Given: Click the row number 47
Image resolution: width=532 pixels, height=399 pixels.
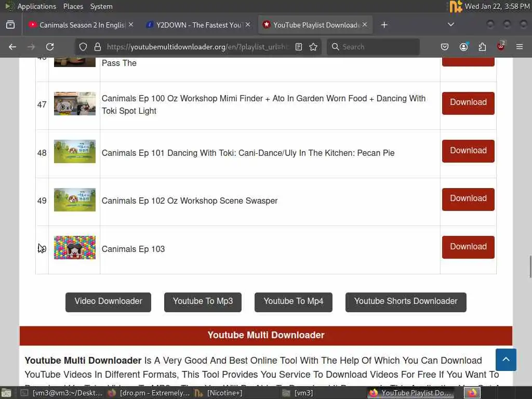Looking at the screenshot, I should click(x=42, y=104).
